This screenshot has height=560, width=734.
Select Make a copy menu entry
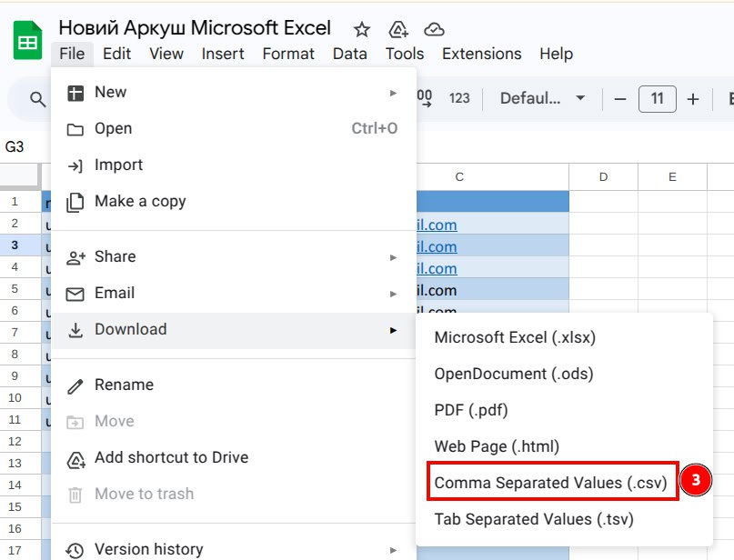[x=233, y=202]
